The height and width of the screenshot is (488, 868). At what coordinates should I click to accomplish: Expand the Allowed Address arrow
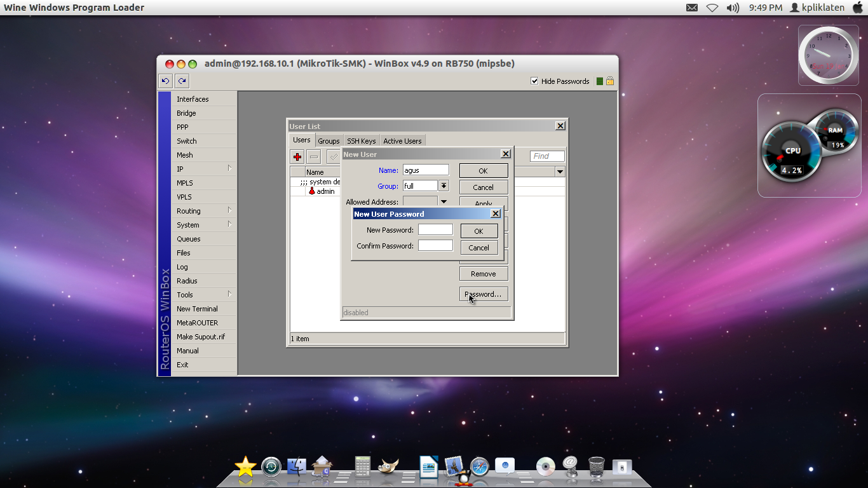tap(444, 202)
